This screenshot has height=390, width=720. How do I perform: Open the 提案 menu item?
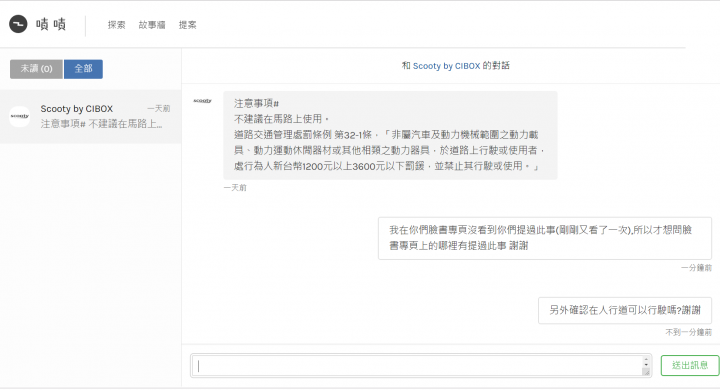point(187,25)
